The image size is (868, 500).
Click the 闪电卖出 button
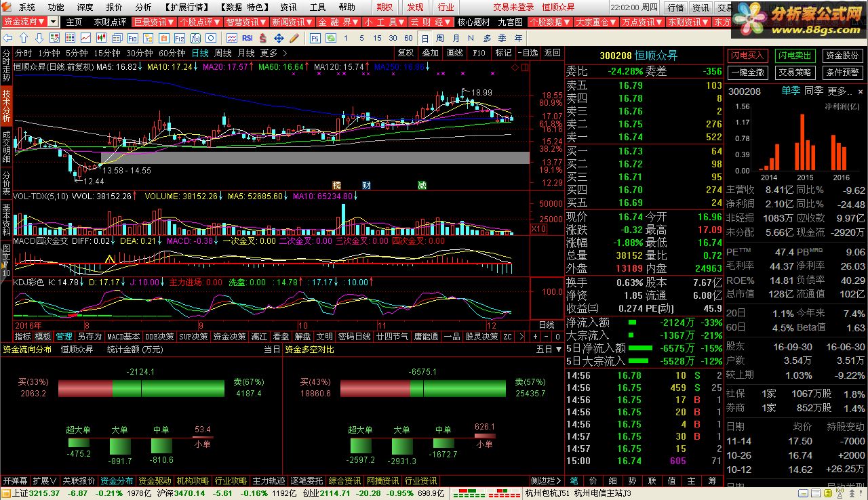pyautogui.click(x=795, y=56)
